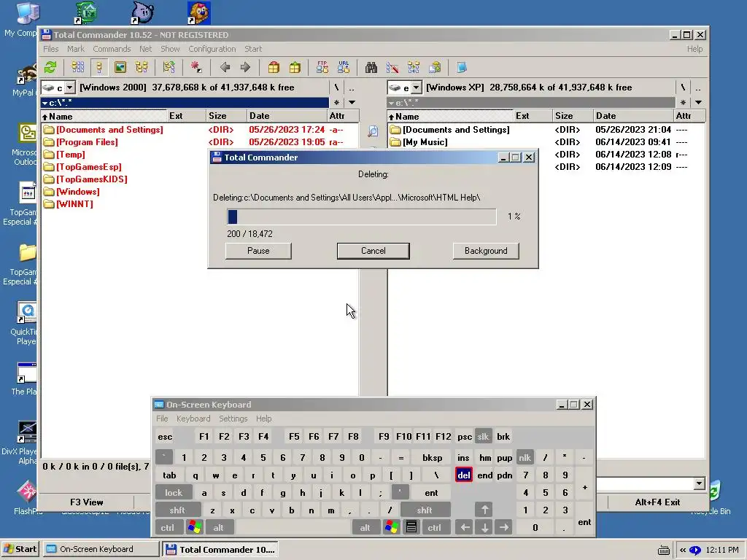The image size is (747, 560).
Task: Toggle the right alt key on the On-Screen Keyboard
Action: (x=365, y=527)
